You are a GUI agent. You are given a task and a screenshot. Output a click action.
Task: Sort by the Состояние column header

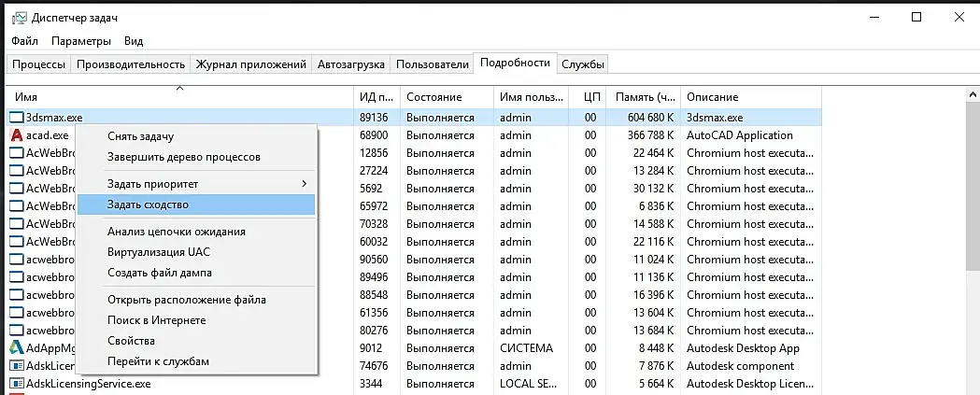pyautogui.click(x=447, y=97)
